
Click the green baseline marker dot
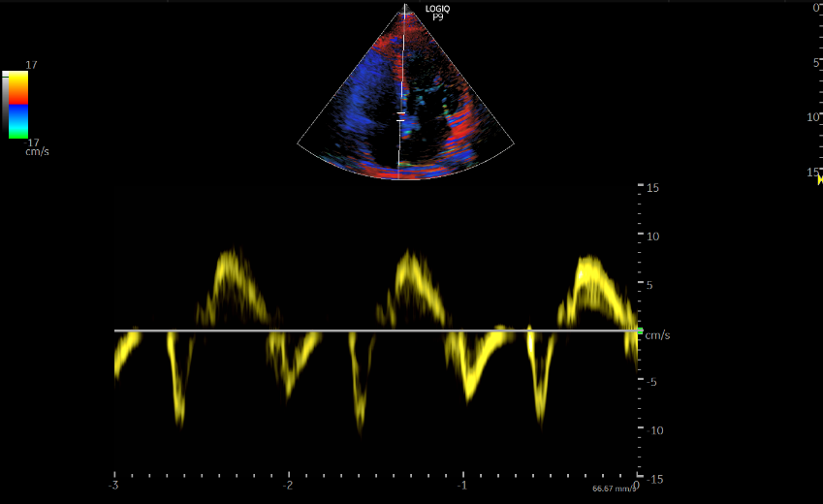640,331
